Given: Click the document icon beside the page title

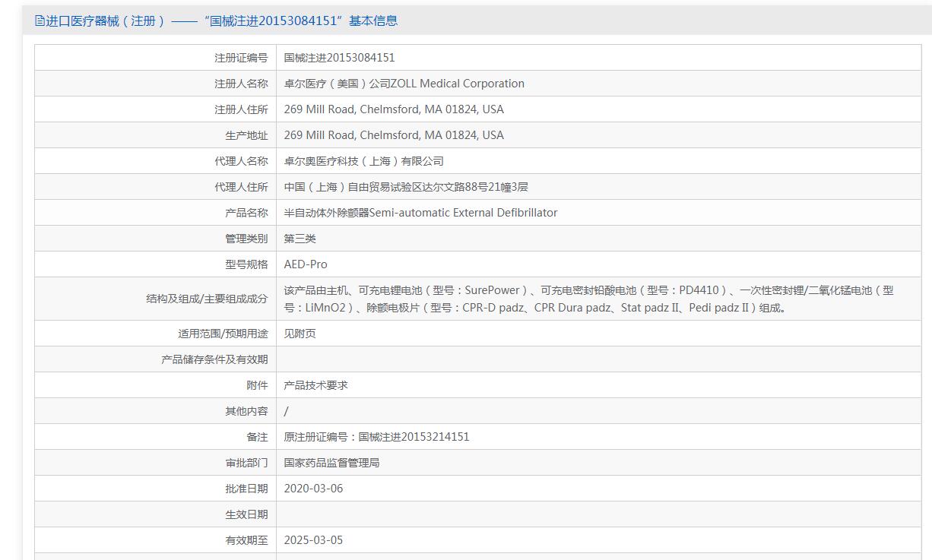Looking at the screenshot, I should coord(40,21).
